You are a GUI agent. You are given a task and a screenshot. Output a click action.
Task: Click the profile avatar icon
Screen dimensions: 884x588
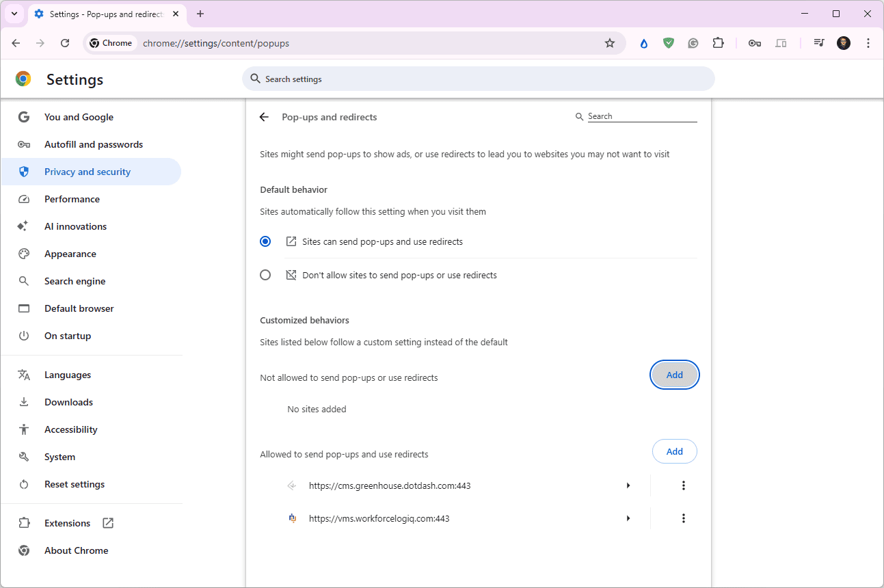pos(844,43)
